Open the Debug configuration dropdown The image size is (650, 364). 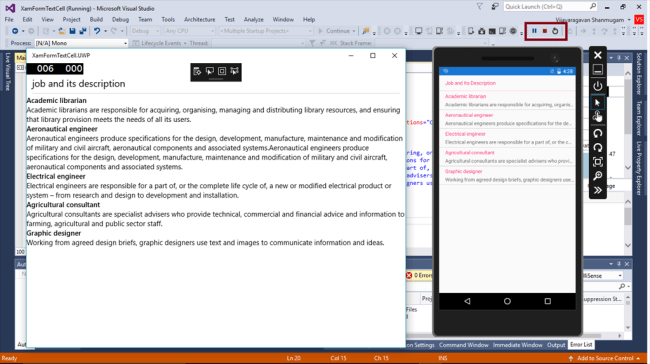[x=145, y=31]
